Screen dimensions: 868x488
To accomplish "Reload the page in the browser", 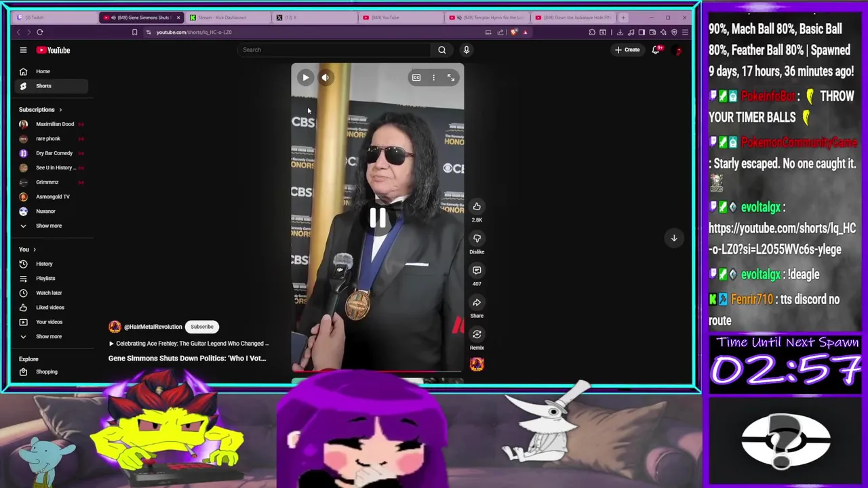I will pyautogui.click(x=40, y=32).
